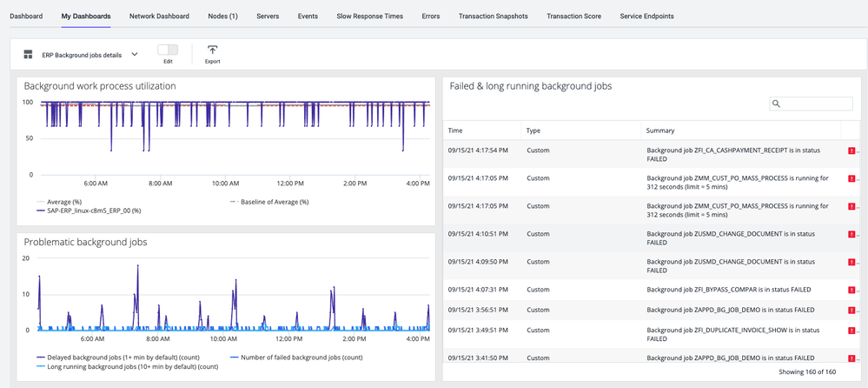
Task: Click red alert icon for ZFI_DUPLICATE_INVOICE_SHOW event
Action: coord(851,331)
